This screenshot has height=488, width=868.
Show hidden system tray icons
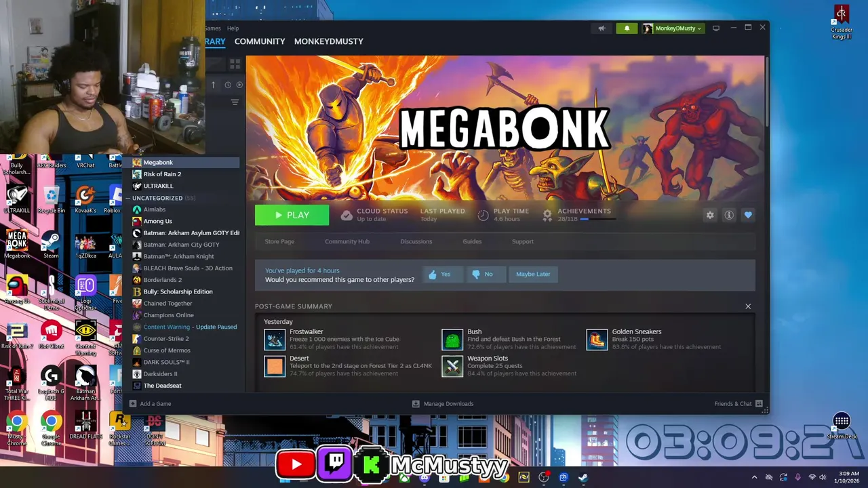click(x=754, y=477)
